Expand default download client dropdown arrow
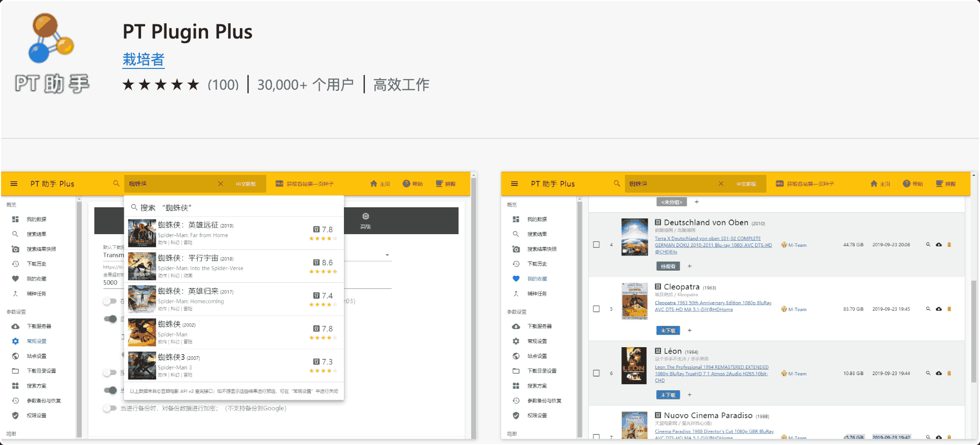Image resolution: width=980 pixels, height=445 pixels. pos(388,255)
